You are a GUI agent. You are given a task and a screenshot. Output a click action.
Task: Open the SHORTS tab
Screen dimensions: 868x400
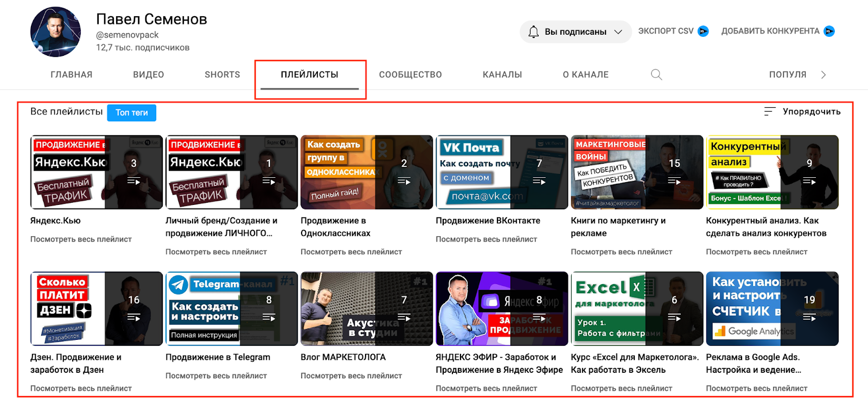coord(222,75)
